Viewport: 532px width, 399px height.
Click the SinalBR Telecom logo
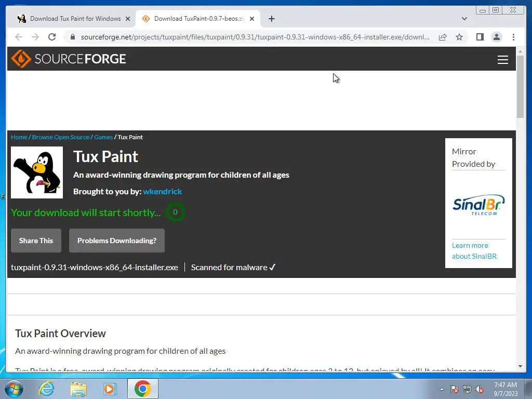(x=478, y=205)
